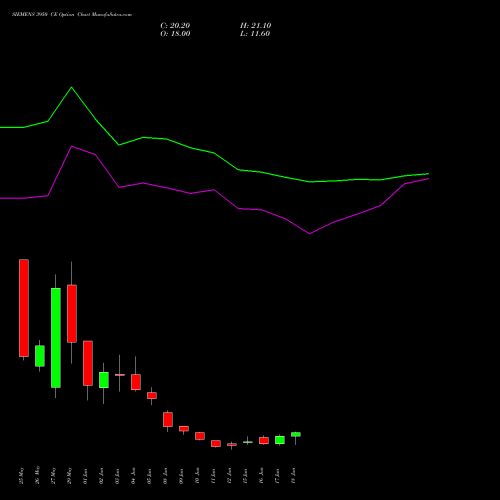Click the high value H: 21.10

coord(255,26)
